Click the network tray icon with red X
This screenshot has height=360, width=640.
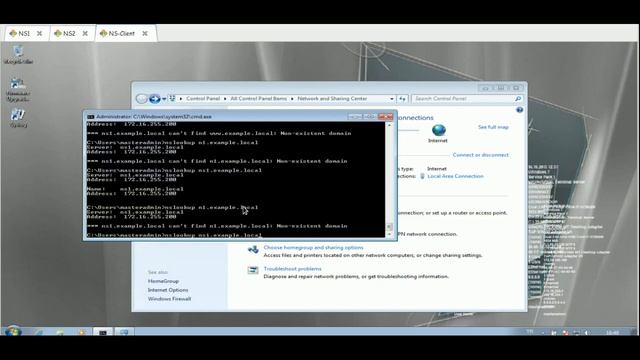coord(565,333)
